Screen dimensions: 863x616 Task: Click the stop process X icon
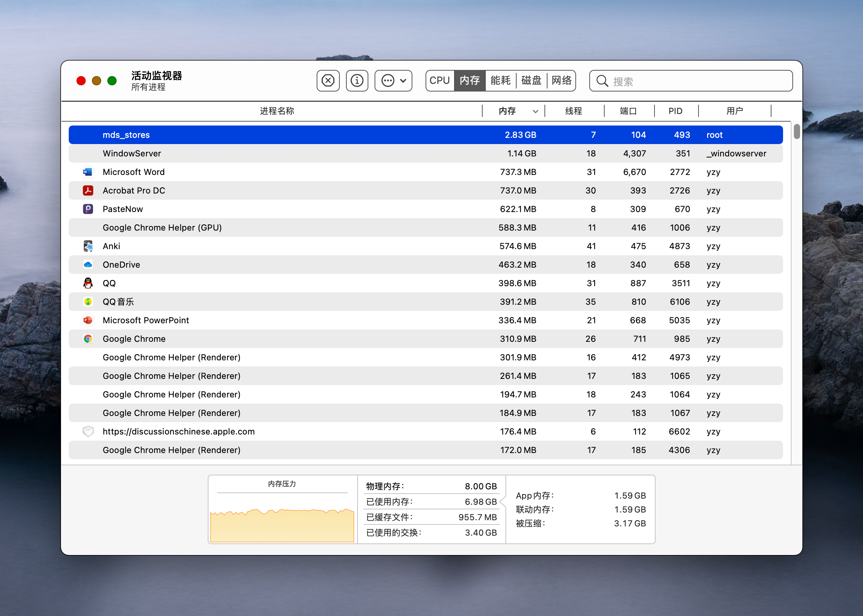(x=328, y=81)
